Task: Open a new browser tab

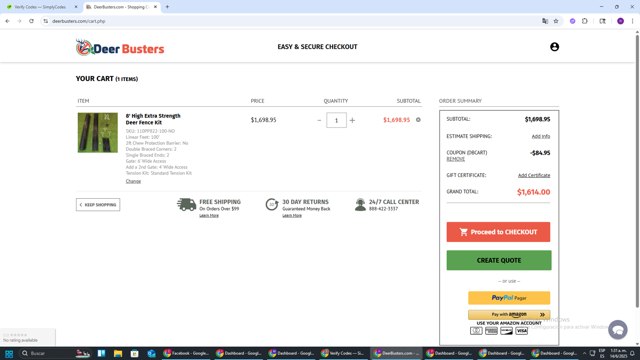Action: 167,7
